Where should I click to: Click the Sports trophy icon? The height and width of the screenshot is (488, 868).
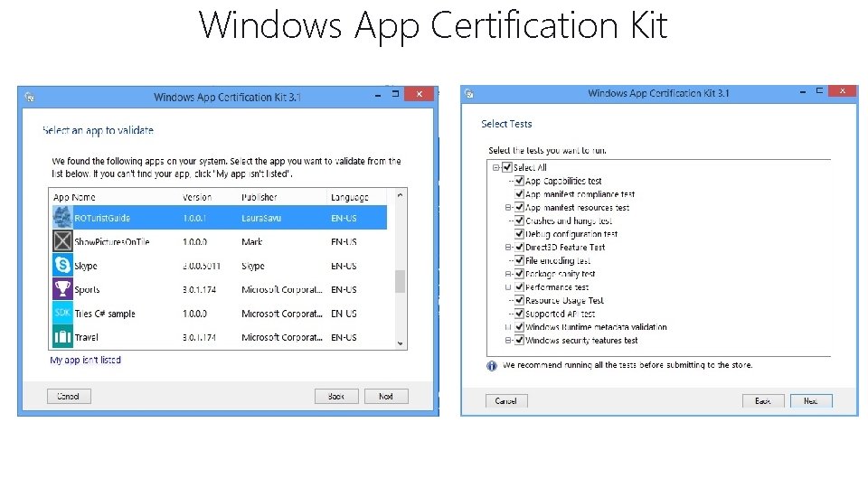point(62,289)
